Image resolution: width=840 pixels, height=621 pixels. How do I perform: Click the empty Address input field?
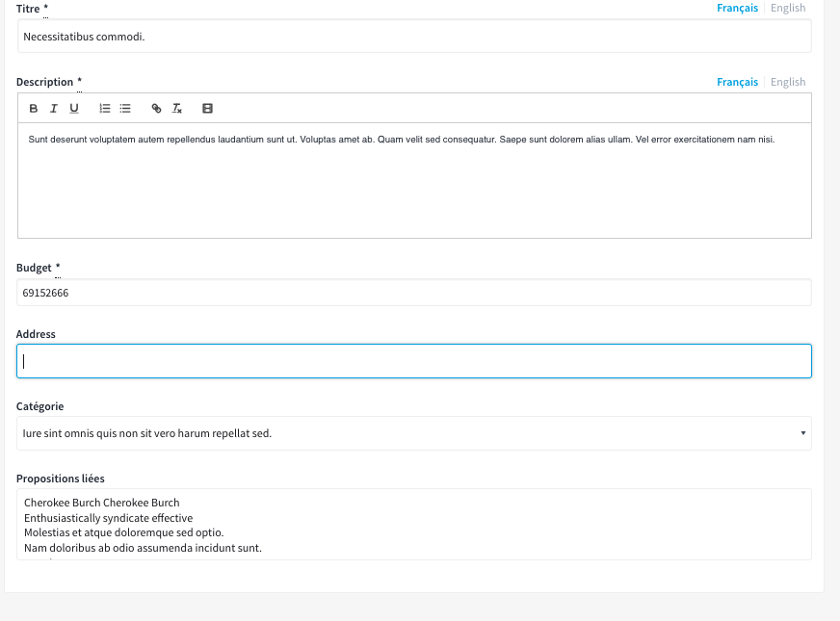[414, 361]
